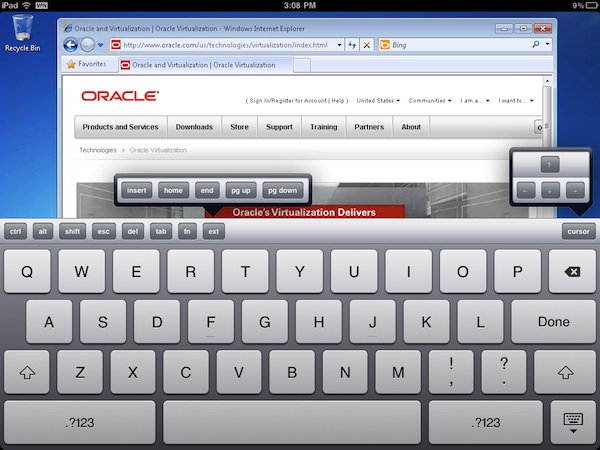Open the Downloads menu

[x=194, y=127]
